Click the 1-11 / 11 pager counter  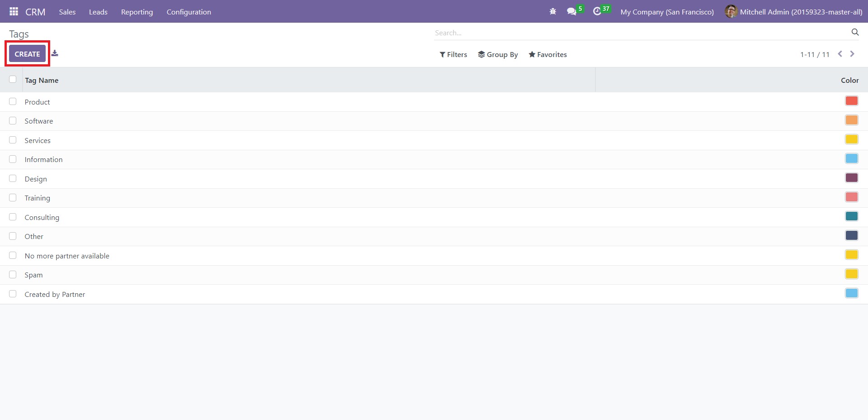click(x=815, y=54)
